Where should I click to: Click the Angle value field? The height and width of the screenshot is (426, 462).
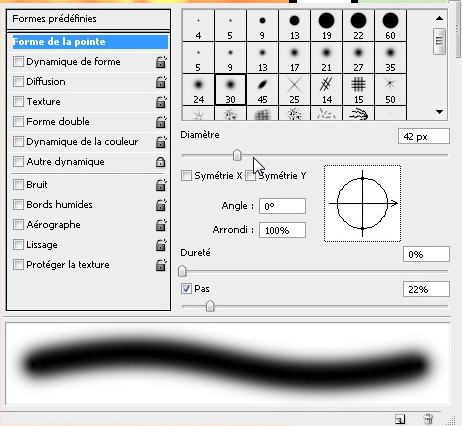[282, 206]
